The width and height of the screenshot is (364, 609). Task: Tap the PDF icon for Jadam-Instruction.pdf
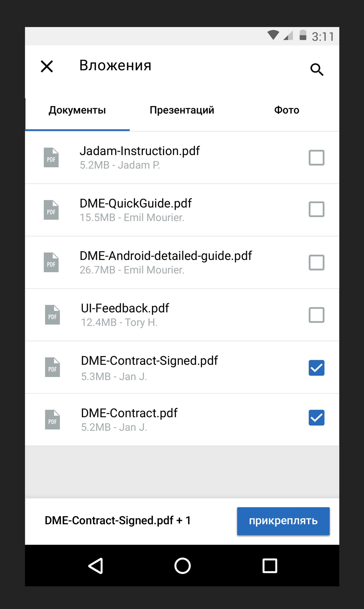click(x=51, y=157)
